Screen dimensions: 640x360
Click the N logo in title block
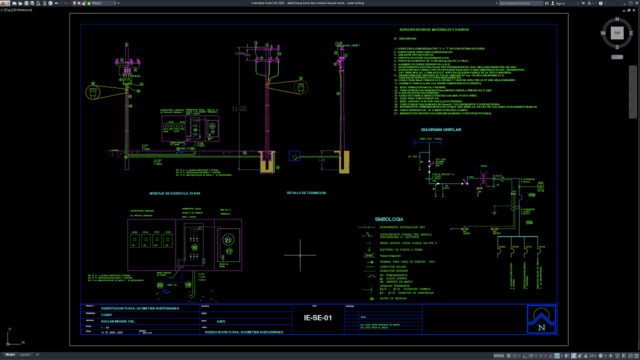(x=541, y=319)
